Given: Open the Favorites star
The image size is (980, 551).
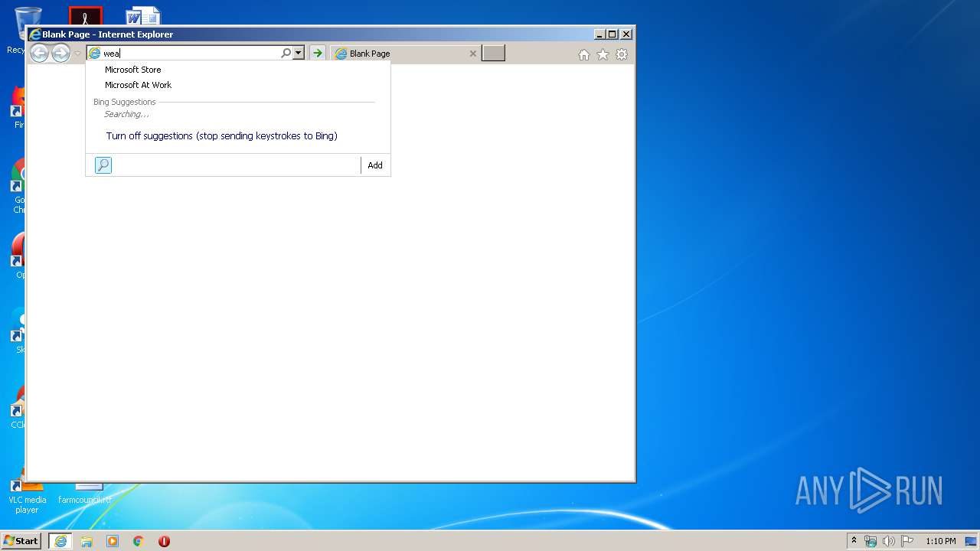Looking at the screenshot, I should click(x=603, y=54).
